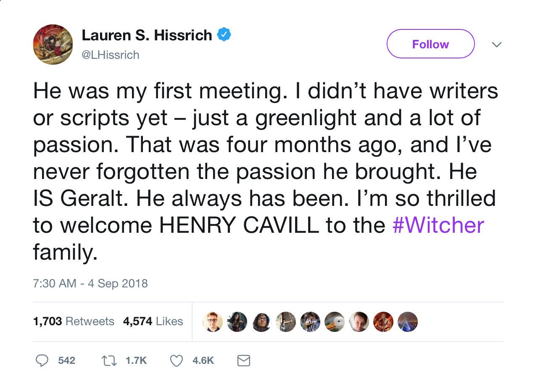Viewport: 535px width, 392px height.
Task: Click the tree trunk liker avatar
Action: coord(286,322)
